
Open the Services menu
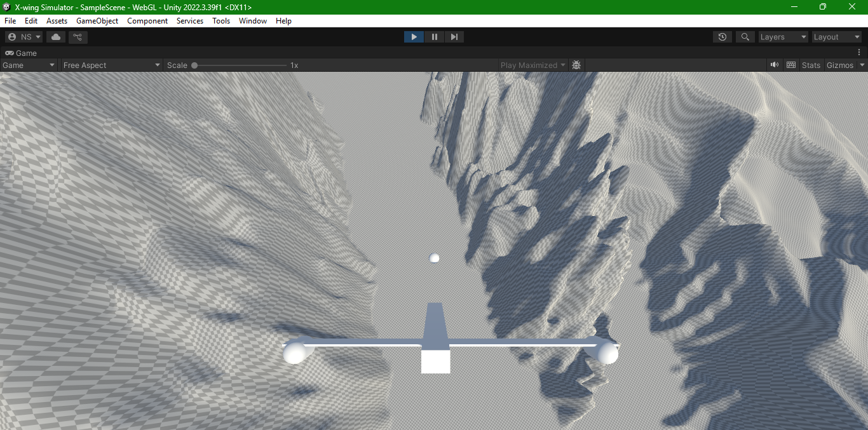coord(190,21)
